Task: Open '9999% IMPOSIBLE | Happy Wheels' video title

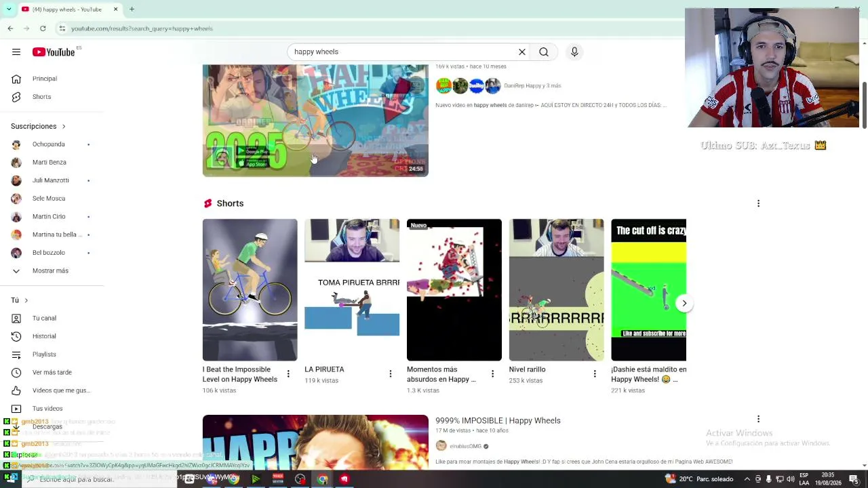Action: coord(498,421)
